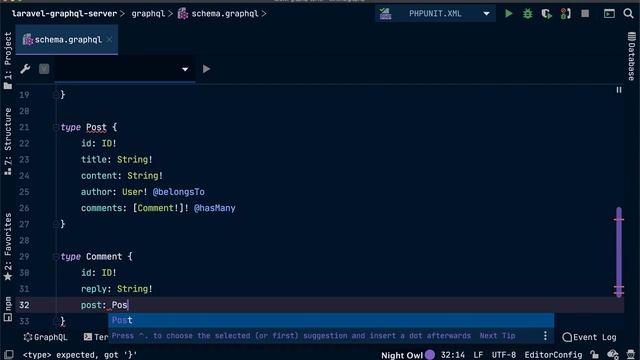Image resolution: width=640 pixels, height=360 pixels.
Task: Change LF line separator
Action: click(478, 355)
